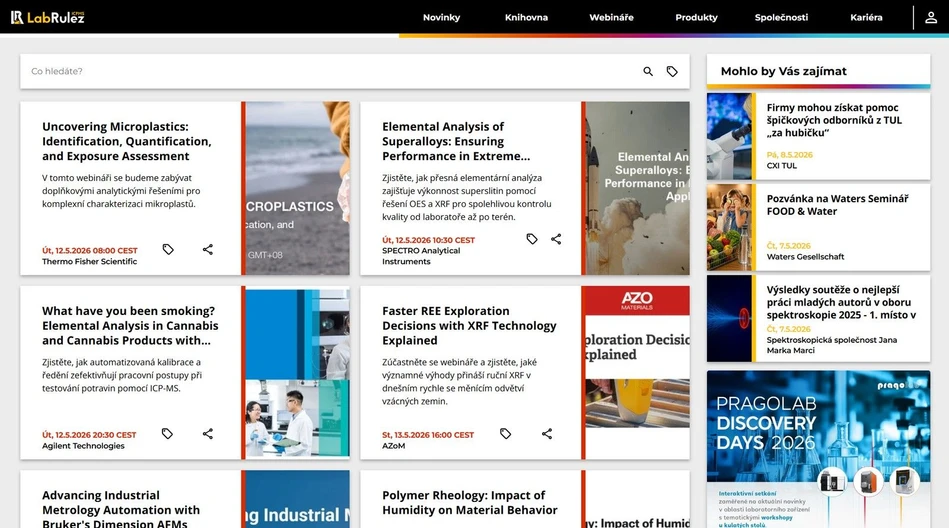Open the Pragolab Discovery Days 2026 banner
This screenshot has height=528, width=949.
[818, 449]
